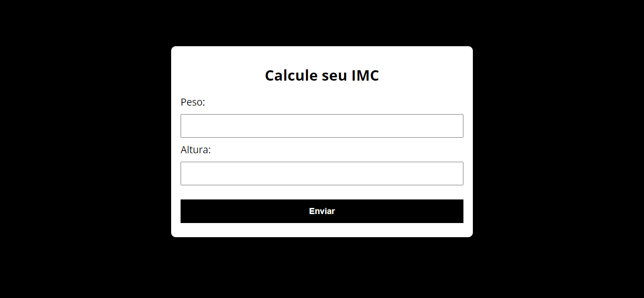
Task: Select the Altura: label
Action: pos(196,150)
